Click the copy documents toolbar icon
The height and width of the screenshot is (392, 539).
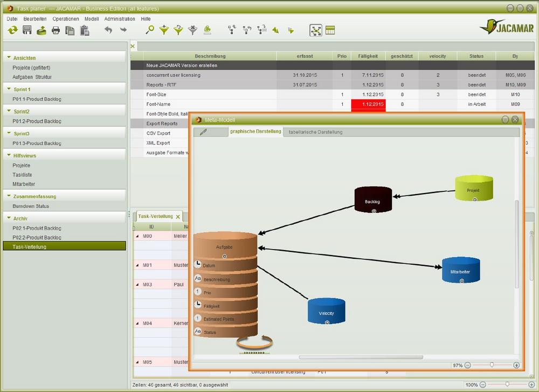(x=70, y=31)
